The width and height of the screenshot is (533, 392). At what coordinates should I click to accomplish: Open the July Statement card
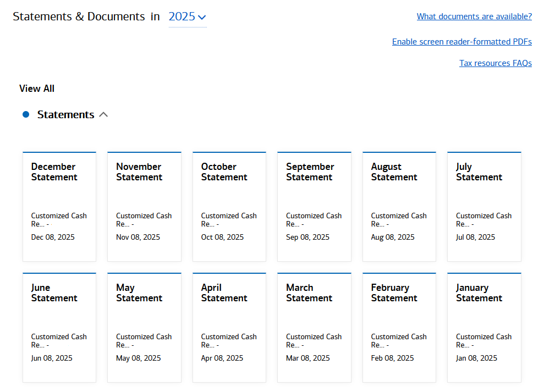[x=484, y=206]
